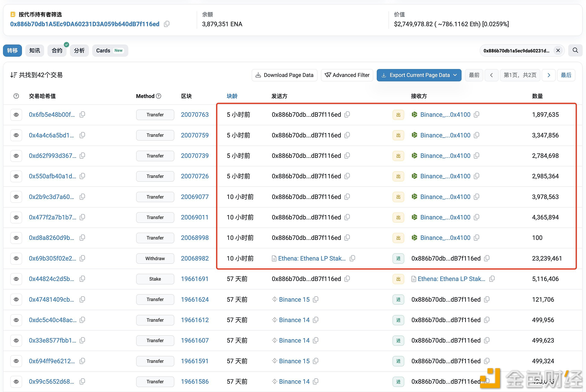Toggle 块龄 age column format
The height and width of the screenshot is (392, 586).
tap(232, 96)
